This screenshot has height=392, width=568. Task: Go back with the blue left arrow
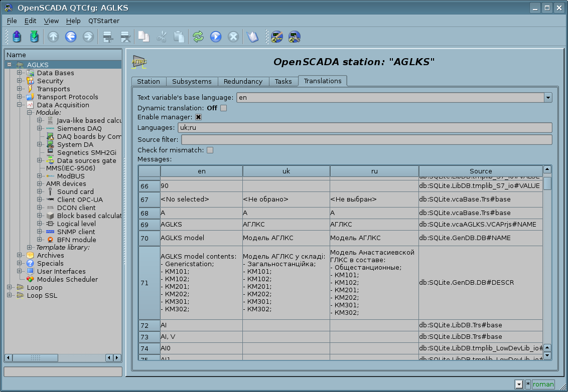71,37
